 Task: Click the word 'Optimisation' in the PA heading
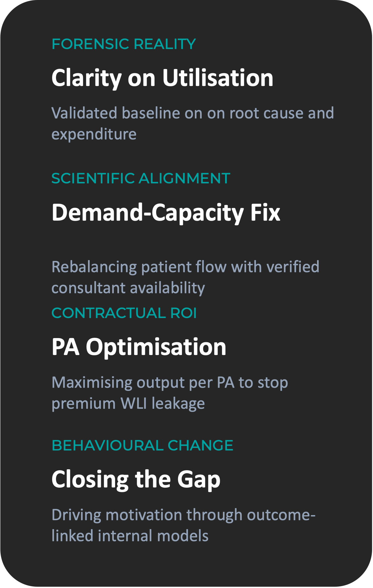click(156, 347)
